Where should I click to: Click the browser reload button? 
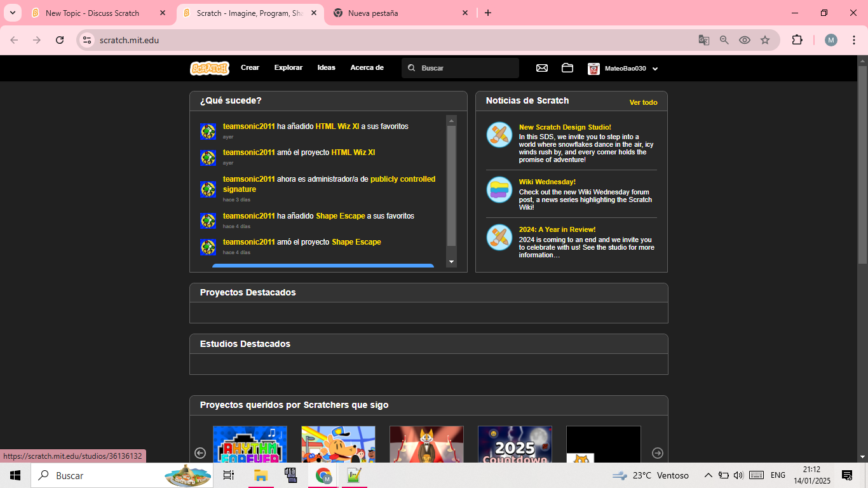coord(60,40)
